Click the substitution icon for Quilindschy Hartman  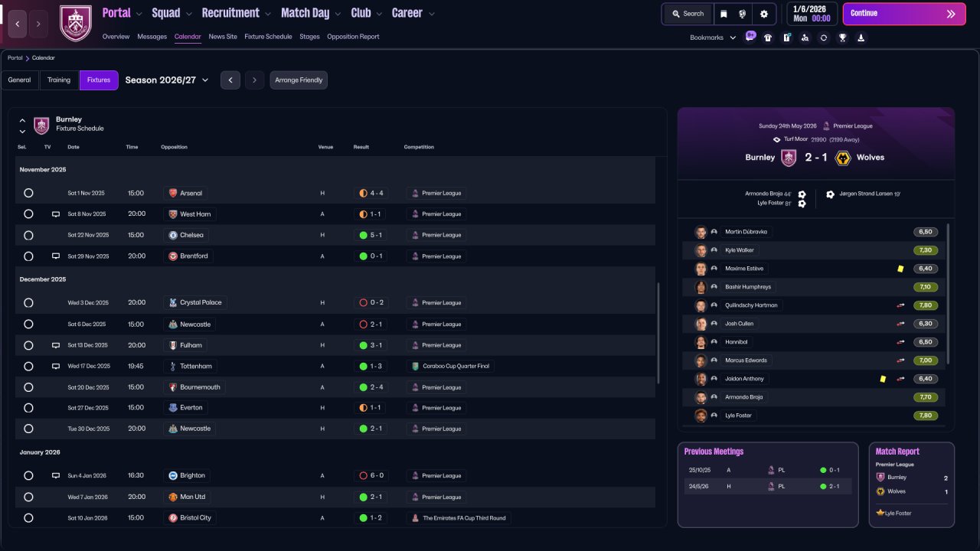901,305
